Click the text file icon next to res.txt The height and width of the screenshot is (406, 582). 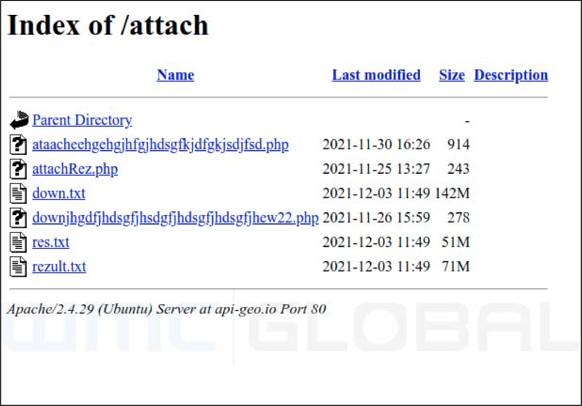(x=18, y=242)
